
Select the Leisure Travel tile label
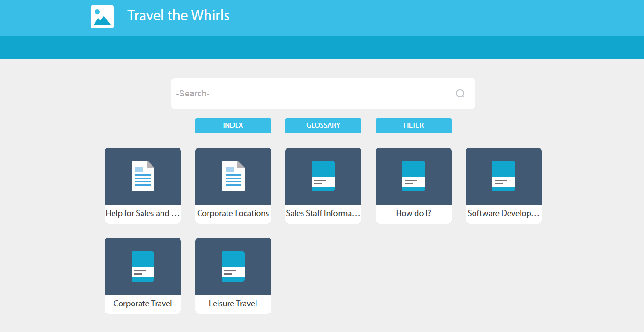pyautogui.click(x=233, y=304)
